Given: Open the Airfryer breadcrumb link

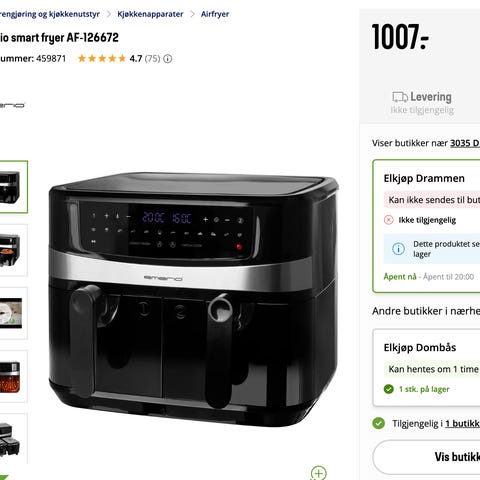Looking at the screenshot, I should [x=215, y=14].
